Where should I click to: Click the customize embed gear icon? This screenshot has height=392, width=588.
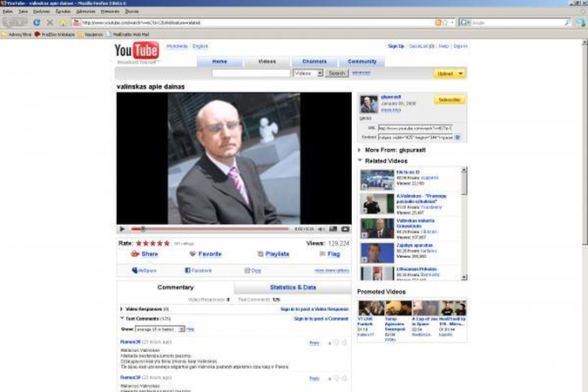pos(457,138)
